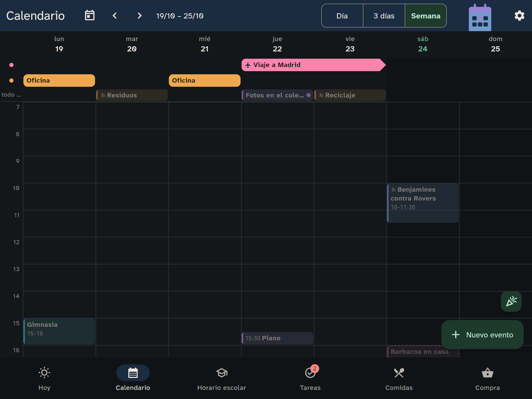
Task: Switch to 3 días view
Action: [x=384, y=16]
